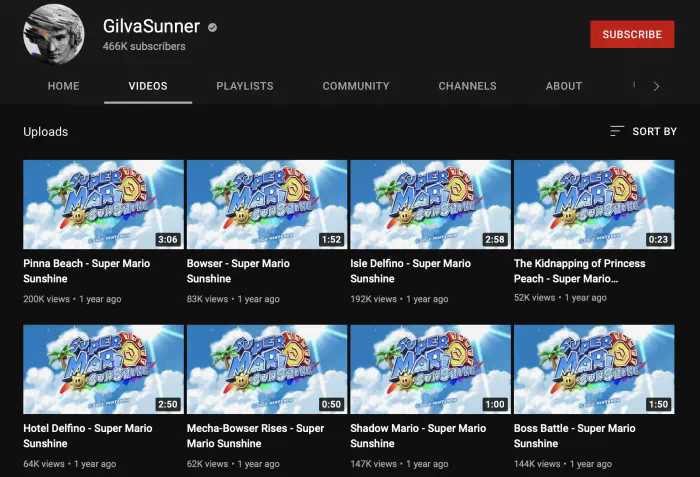Open the Pinna Beach video thumbnail
700x477 pixels.
point(103,205)
